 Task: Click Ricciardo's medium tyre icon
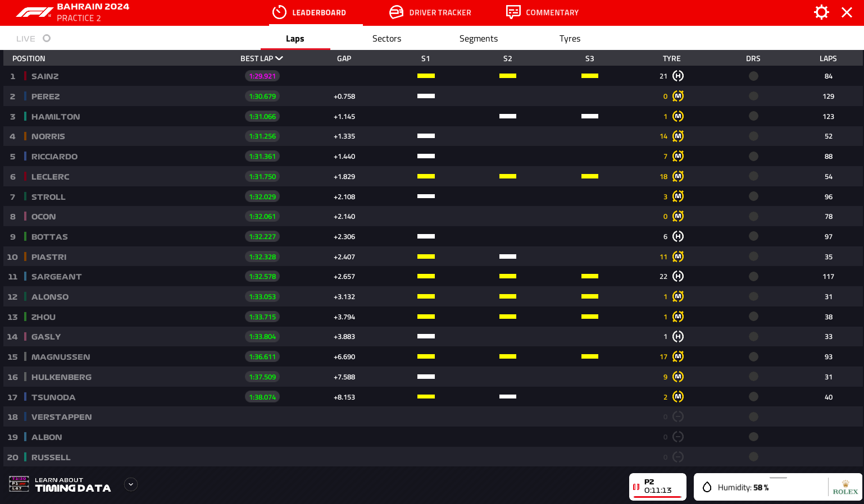(678, 156)
